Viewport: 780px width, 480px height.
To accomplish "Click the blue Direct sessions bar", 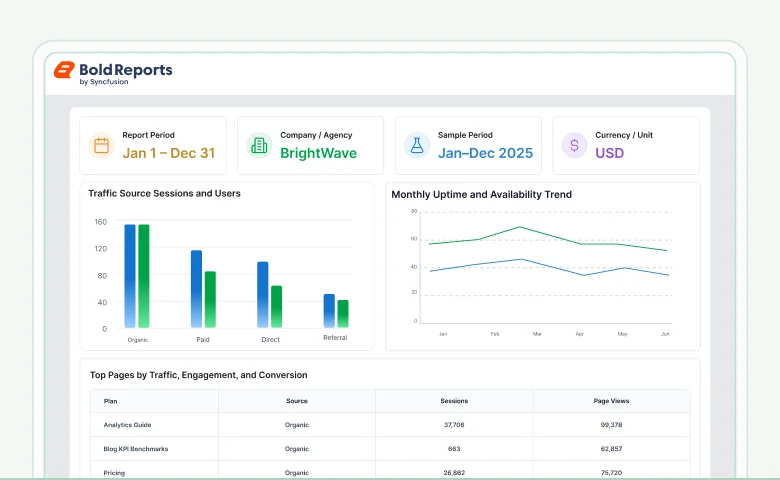I will point(263,294).
